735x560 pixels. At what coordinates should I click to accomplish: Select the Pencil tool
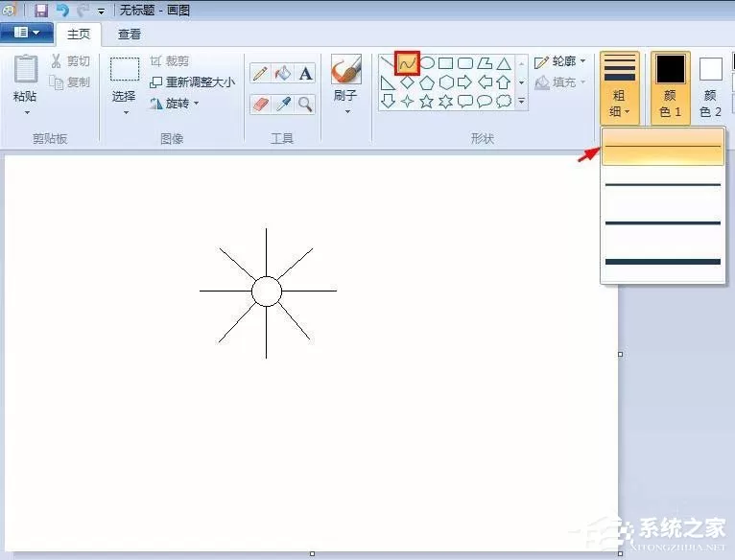tap(260, 74)
